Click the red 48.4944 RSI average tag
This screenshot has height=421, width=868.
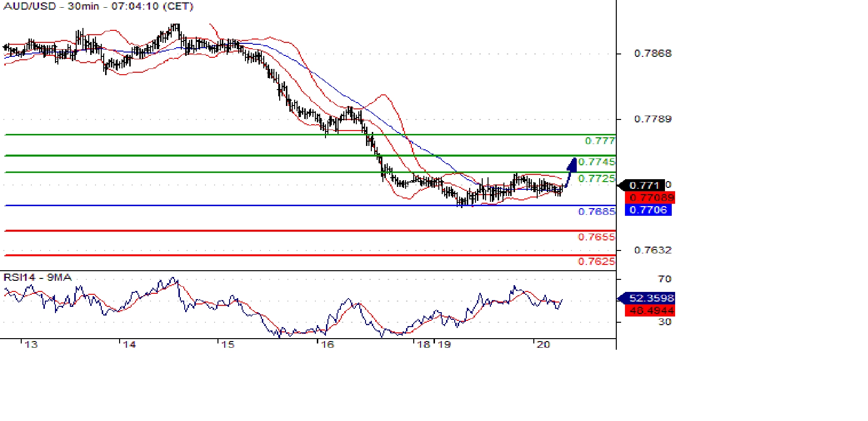pos(651,311)
